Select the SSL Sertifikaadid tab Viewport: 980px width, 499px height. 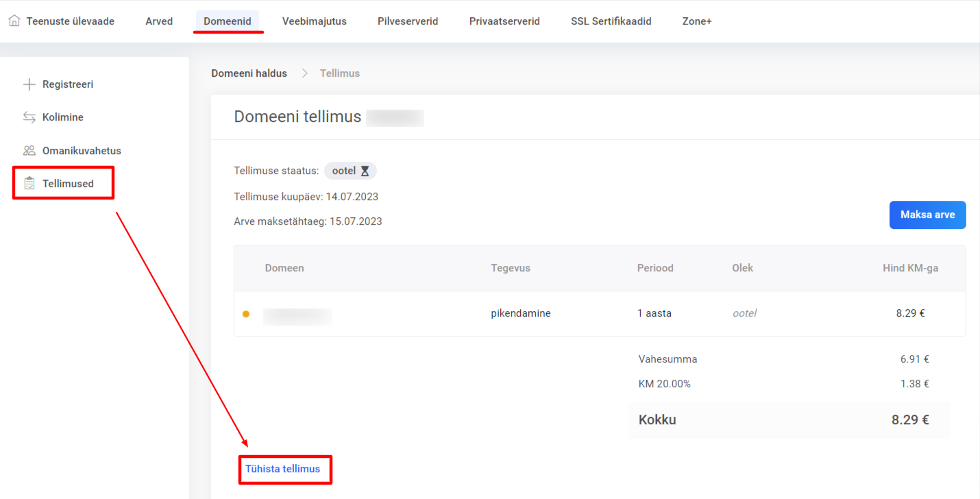point(611,21)
